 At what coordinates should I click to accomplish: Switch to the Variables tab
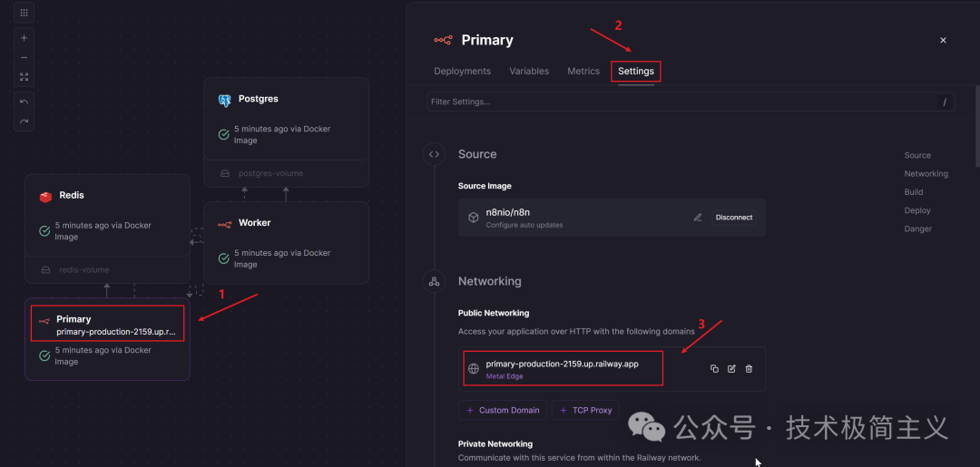[x=529, y=71]
